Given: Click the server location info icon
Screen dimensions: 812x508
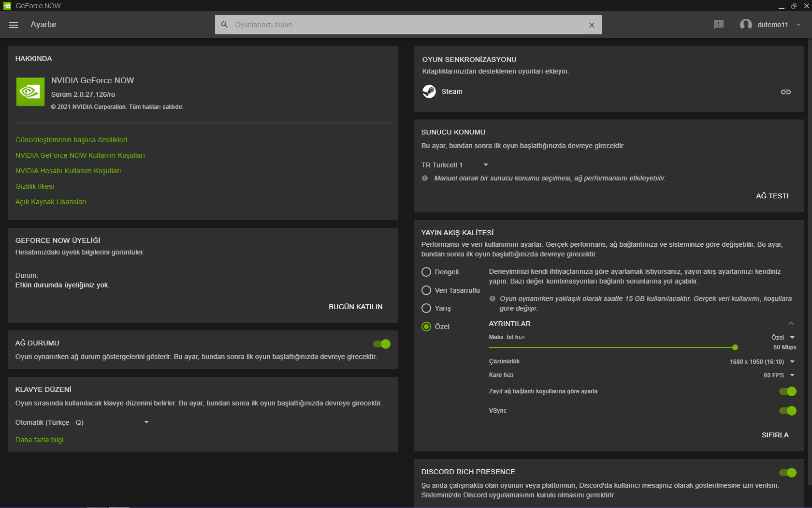Looking at the screenshot, I should coord(425,178).
